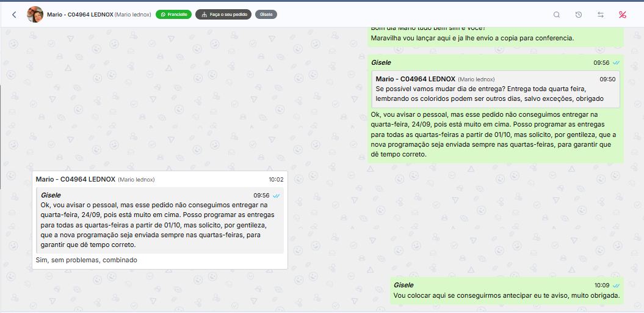
Task: Click Gisele's 10:09 message bubble
Action: (507, 295)
